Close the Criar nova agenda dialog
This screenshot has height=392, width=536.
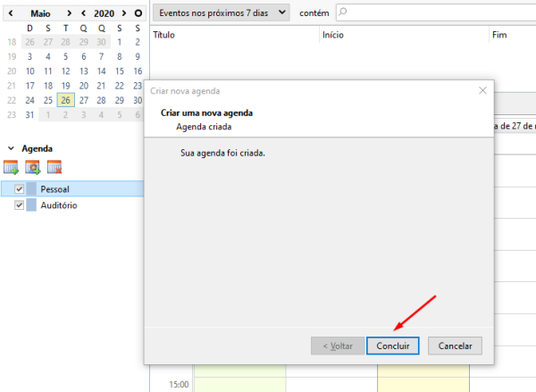click(482, 91)
